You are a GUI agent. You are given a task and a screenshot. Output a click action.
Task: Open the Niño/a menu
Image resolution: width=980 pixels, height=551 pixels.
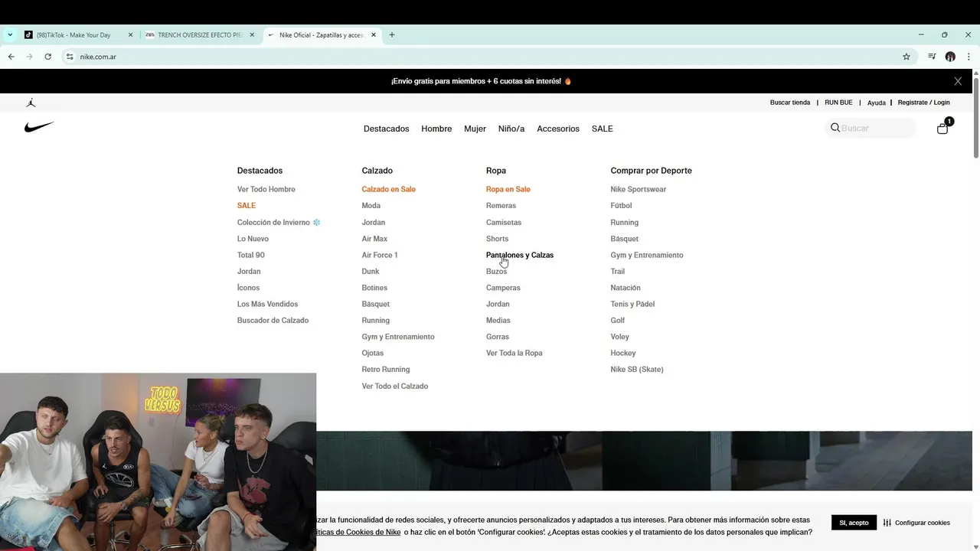[x=511, y=129]
